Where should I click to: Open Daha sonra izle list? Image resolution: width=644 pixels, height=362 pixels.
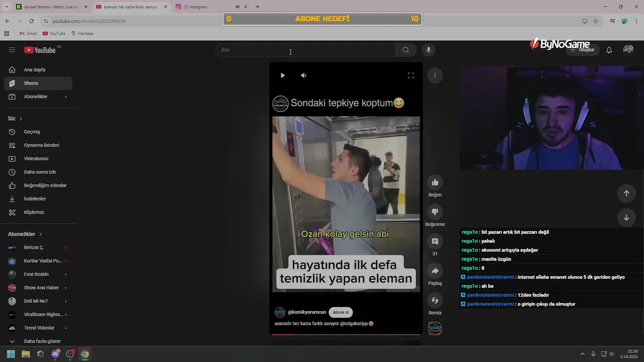point(38,172)
